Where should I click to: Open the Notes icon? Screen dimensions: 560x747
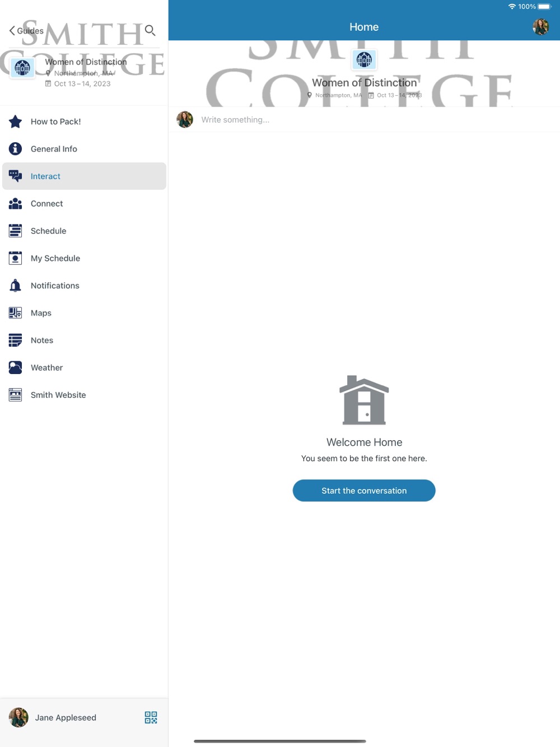(15, 340)
